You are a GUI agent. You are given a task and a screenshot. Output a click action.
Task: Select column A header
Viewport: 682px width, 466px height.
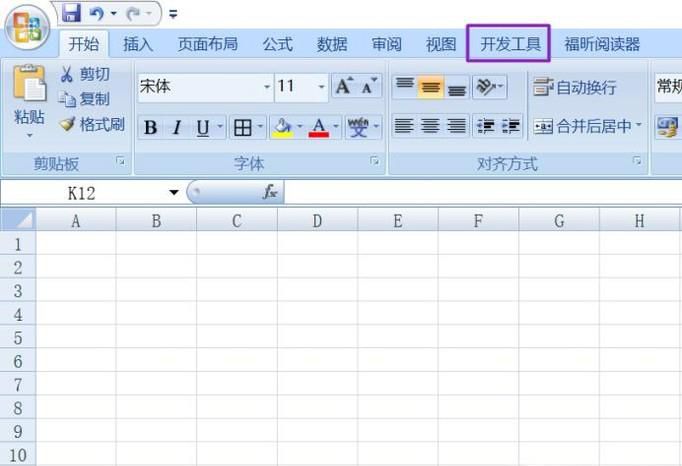click(x=76, y=220)
